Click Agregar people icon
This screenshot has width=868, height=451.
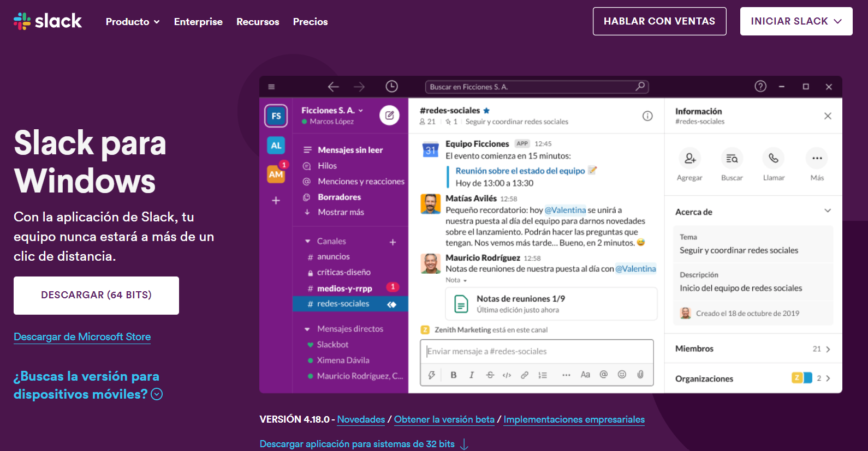pyautogui.click(x=690, y=158)
